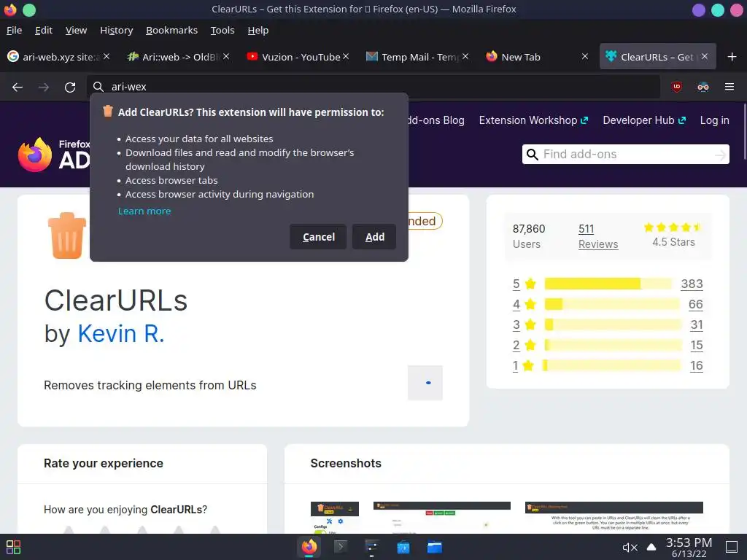This screenshot has height=560, width=747.
Task: Open the system settings taskbar icon
Action: coord(371,547)
